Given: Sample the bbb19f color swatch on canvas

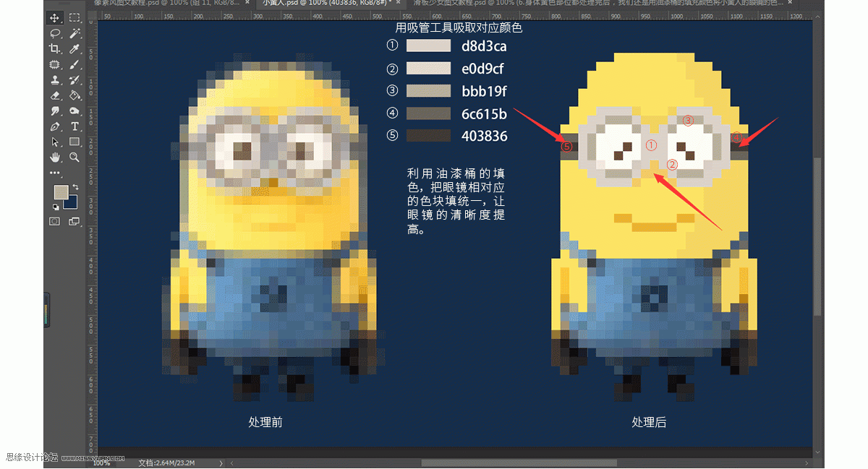Looking at the screenshot, I should click(x=428, y=91).
